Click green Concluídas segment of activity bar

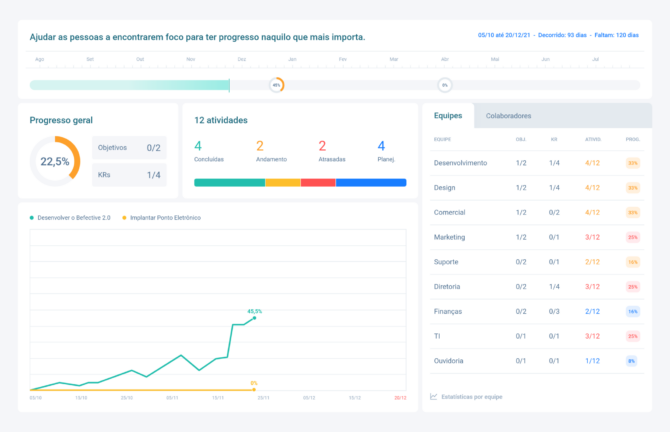(x=229, y=183)
